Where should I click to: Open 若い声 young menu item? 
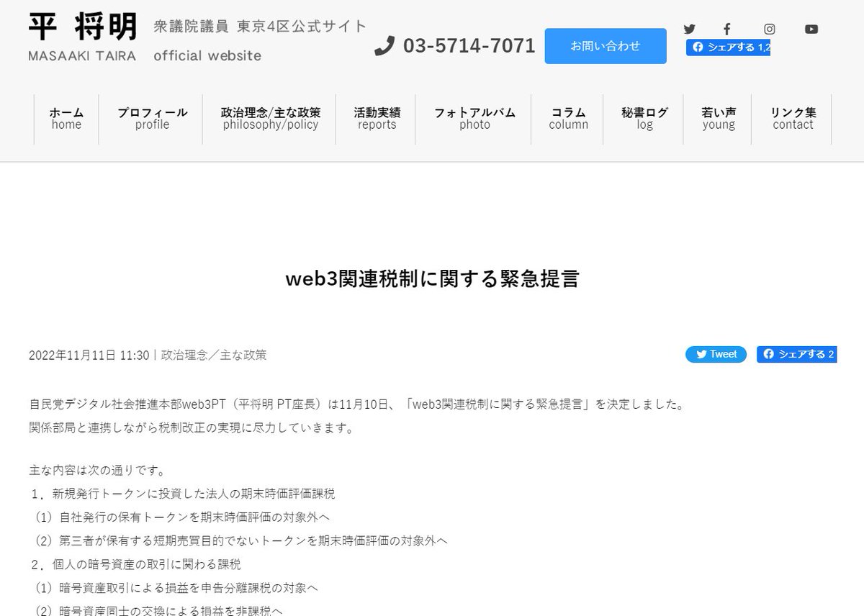719,119
